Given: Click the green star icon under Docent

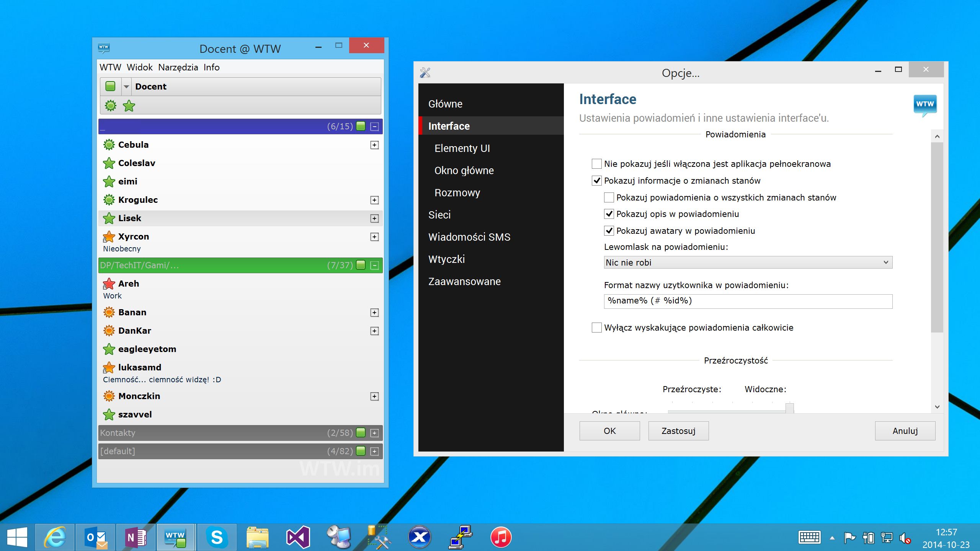Looking at the screenshot, I should 129,106.
